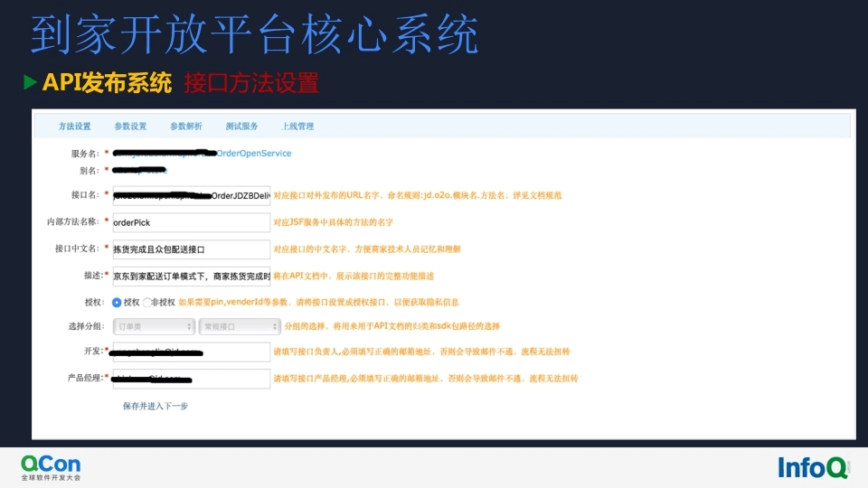Click the hint text 对应接口的中文名字
Image resolution: width=868 pixels, height=488 pixels.
(367, 249)
